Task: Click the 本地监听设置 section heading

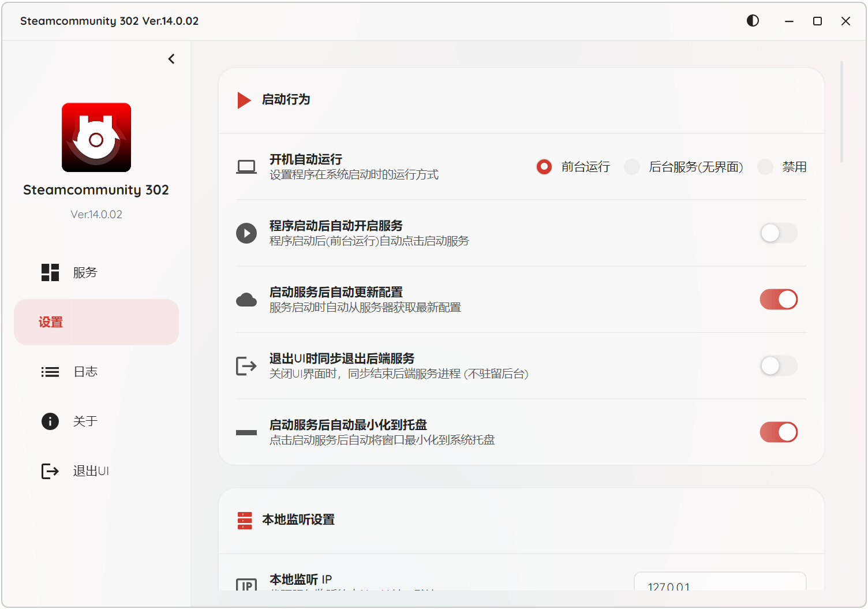Action: coord(298,520)
